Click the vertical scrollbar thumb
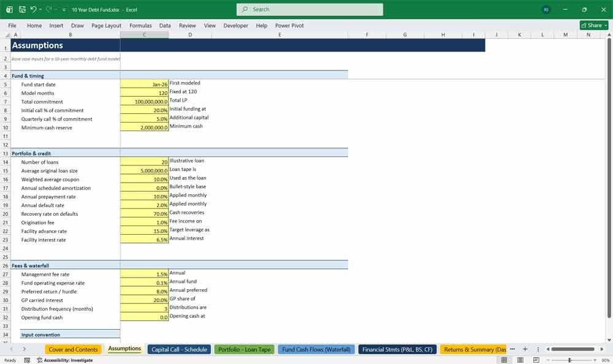This screenshot has width=613, height=364. (609, 178)
